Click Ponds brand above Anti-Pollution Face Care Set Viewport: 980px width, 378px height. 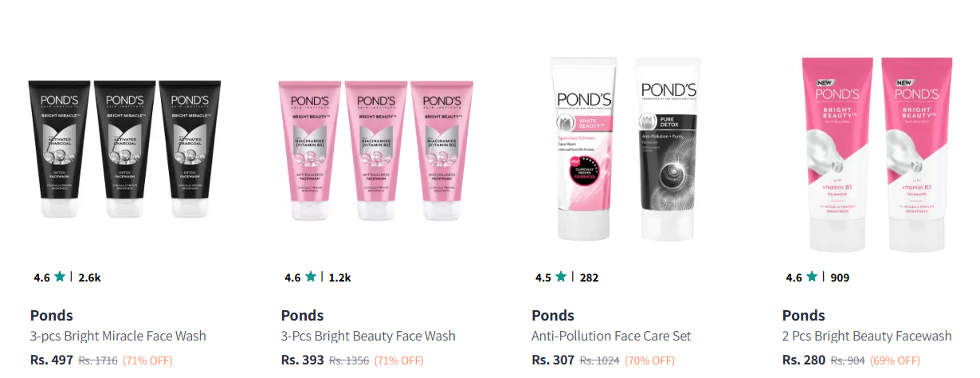coord(553,315)
